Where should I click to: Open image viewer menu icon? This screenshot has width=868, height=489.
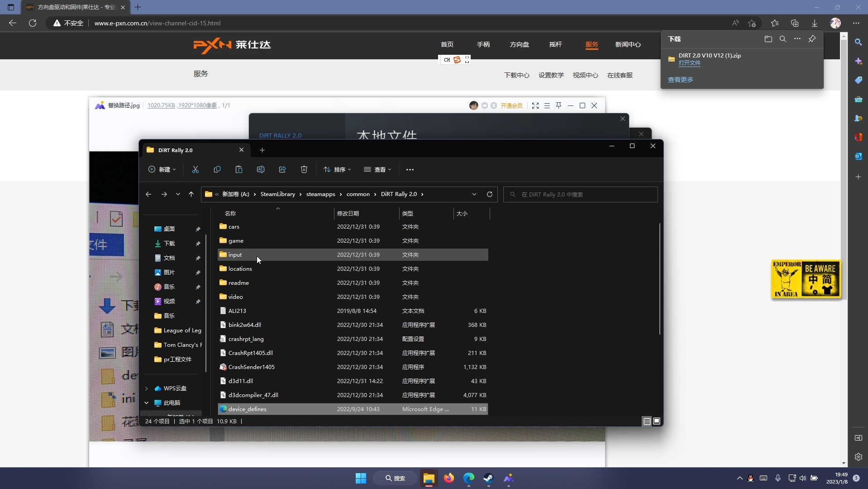[x=547, y=105]
